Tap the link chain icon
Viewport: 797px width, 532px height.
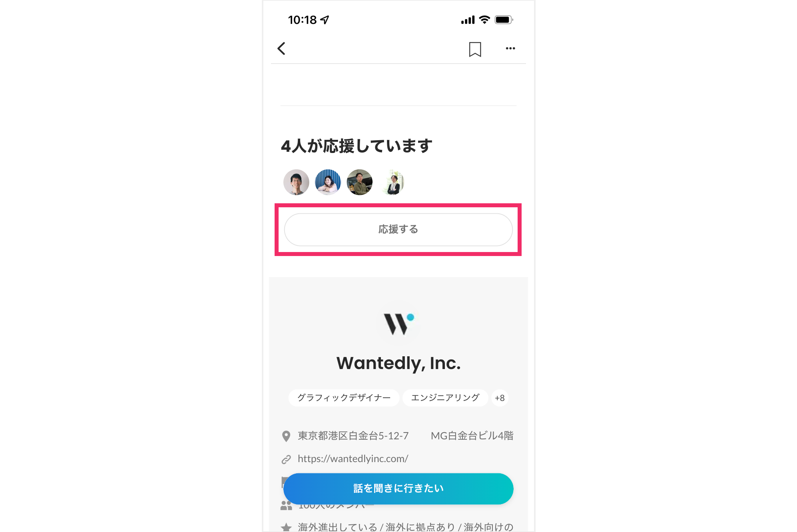(286, 459)
